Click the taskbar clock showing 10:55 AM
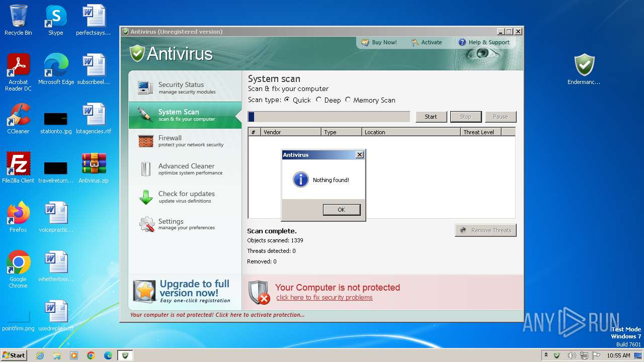 click(x=618, y=355)
